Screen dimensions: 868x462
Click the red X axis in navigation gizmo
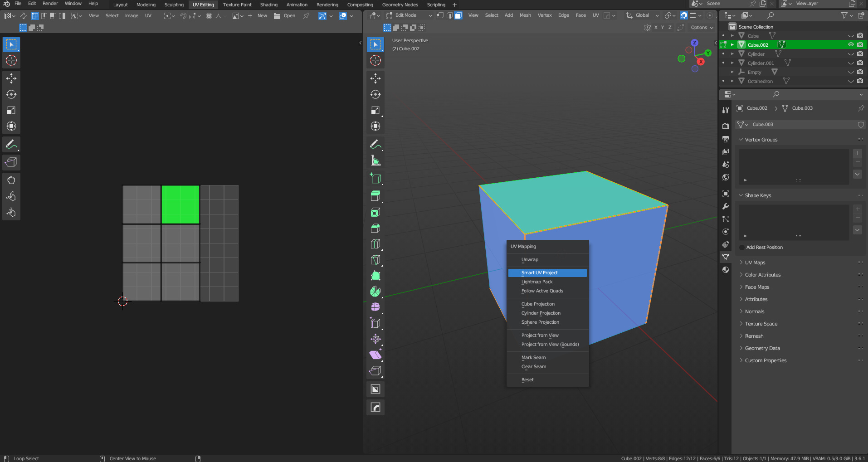[701, 62]
